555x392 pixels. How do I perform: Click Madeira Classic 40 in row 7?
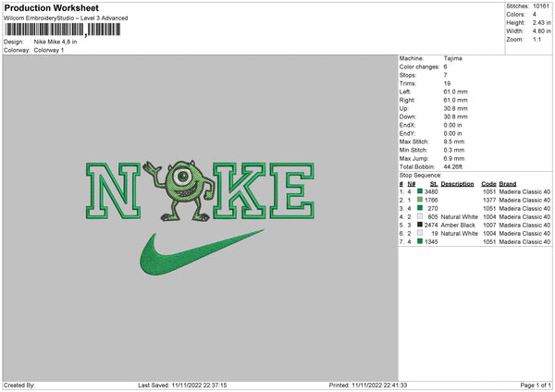(524, 241)
